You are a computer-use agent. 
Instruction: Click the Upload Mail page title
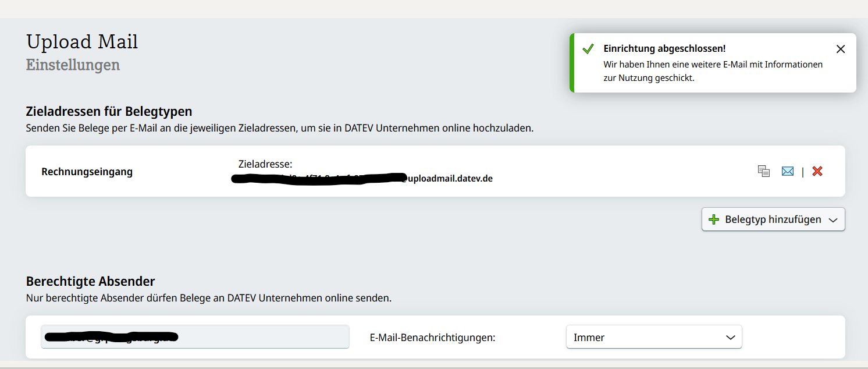click(x=82, y=42)
